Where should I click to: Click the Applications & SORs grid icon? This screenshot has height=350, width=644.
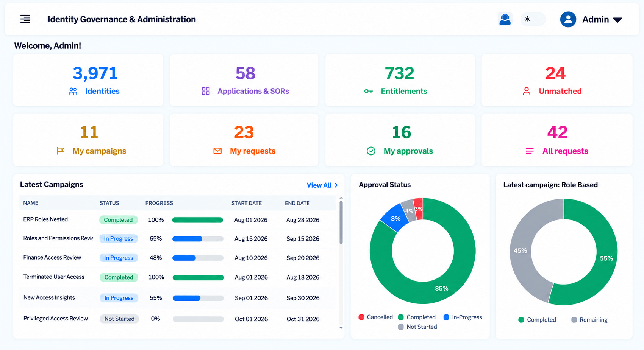click(206, 91)
